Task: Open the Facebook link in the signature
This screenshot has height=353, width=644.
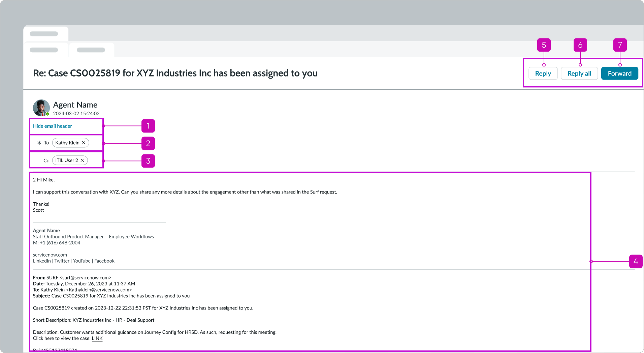Action: (104, 261)
